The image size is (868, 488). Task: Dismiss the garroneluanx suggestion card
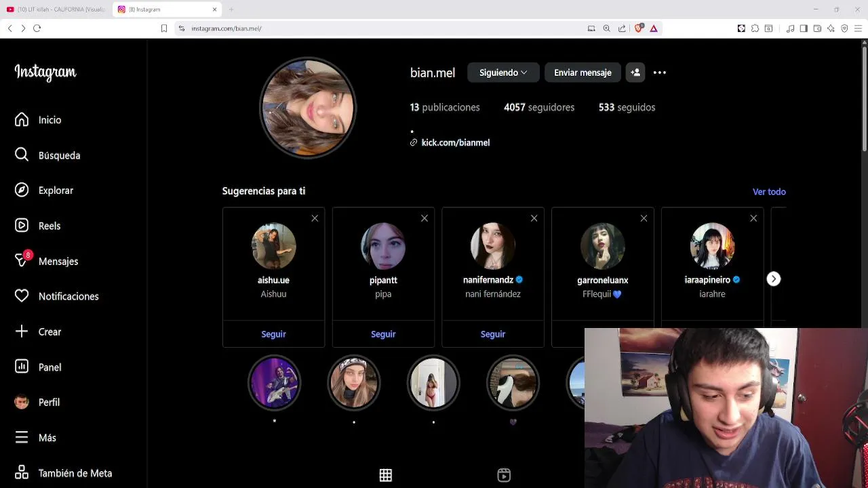(644, 218)
